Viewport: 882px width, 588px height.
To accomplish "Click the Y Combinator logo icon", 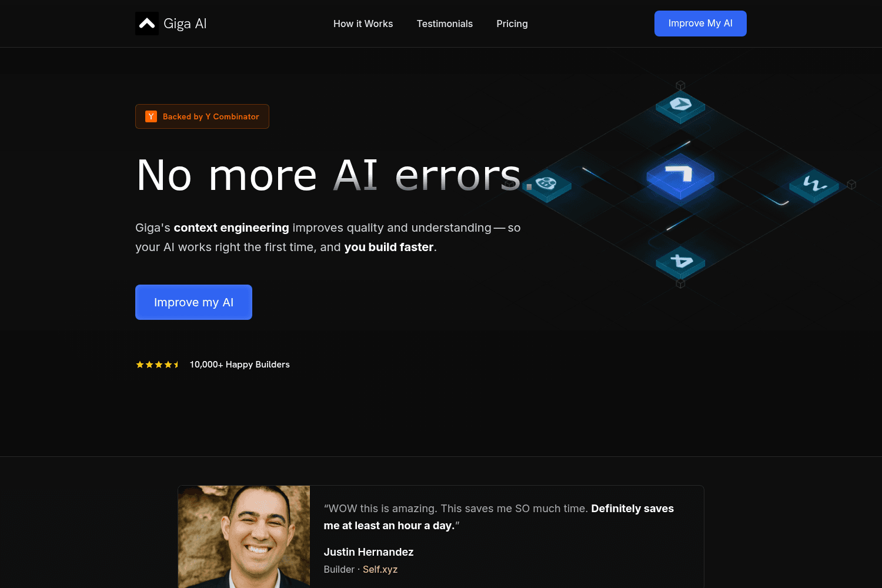I will tap(151, 116).
